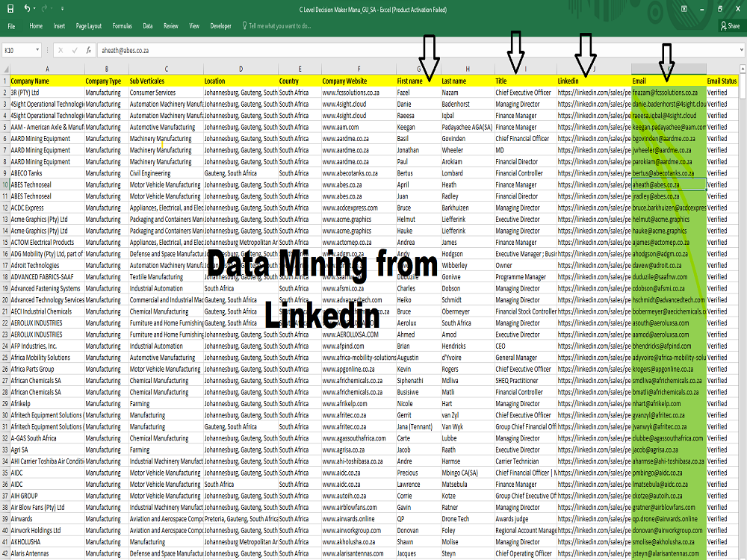Select the 'AKHOLUSHA' company cell

tap(47, 542)
